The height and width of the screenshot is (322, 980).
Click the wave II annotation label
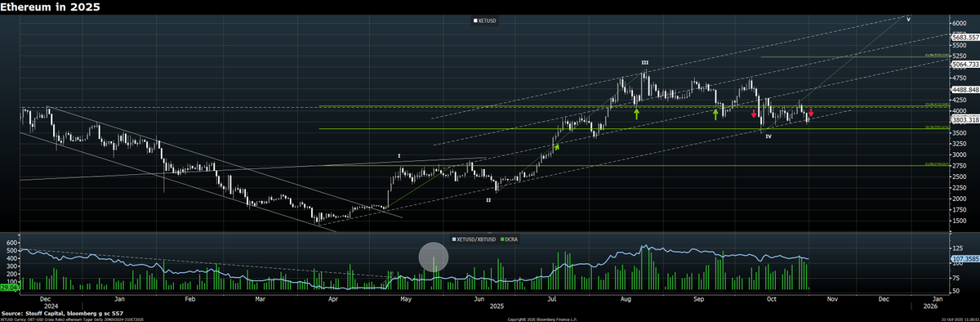point(488,199)
